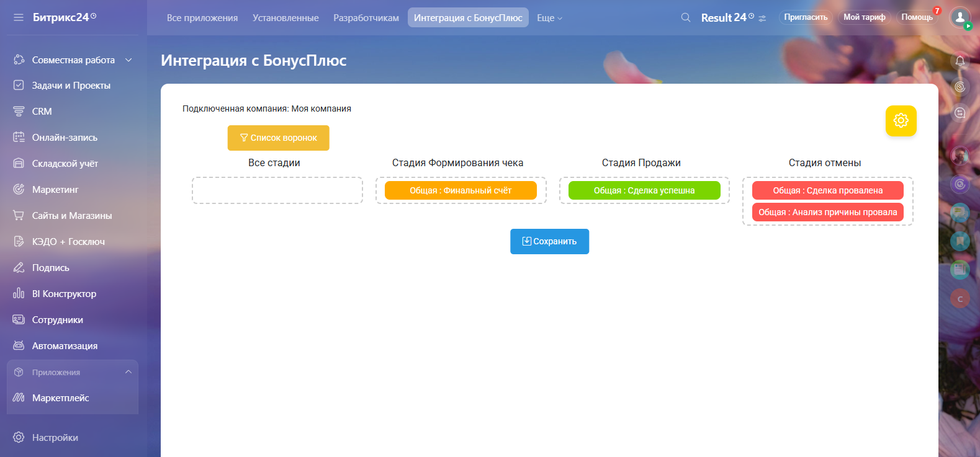Click the blue Сохранить button
This screenshot has height=457, width=980.
click(549, 241)
